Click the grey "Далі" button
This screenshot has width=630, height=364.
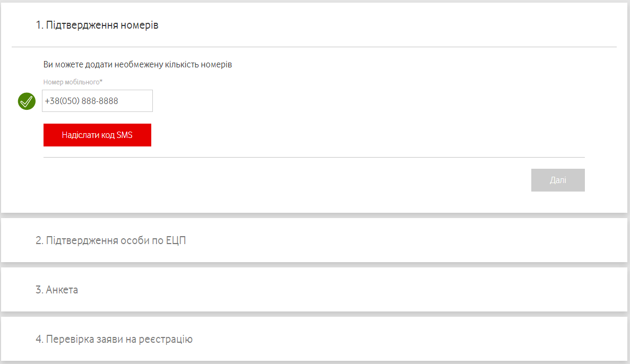click(x=558, y=180)
